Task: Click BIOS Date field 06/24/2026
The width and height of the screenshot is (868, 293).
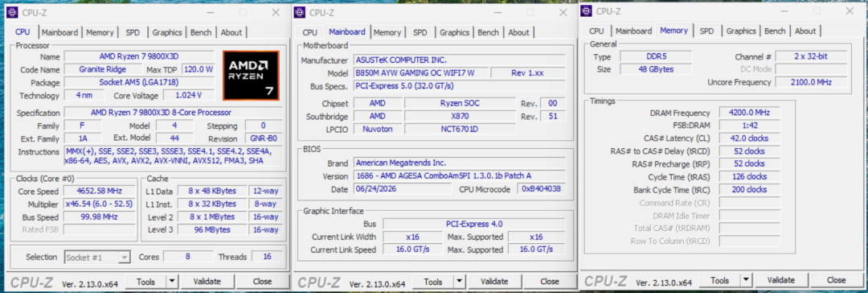Action: [403, 189]
